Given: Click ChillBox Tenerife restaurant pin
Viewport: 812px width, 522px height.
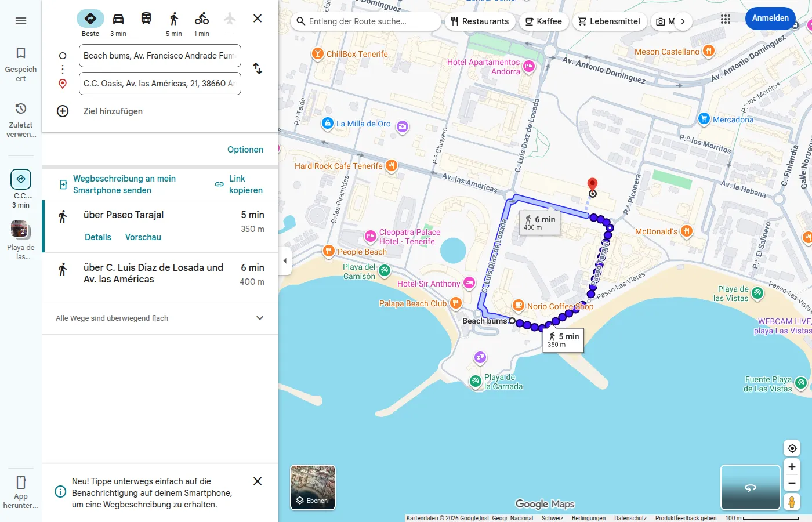Looking at the screenshot, I should (x=317, y=53).
